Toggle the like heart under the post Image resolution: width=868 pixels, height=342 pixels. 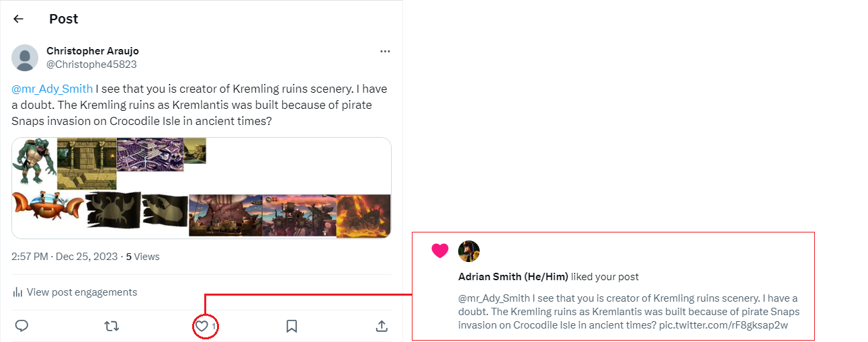click(202, 326)
